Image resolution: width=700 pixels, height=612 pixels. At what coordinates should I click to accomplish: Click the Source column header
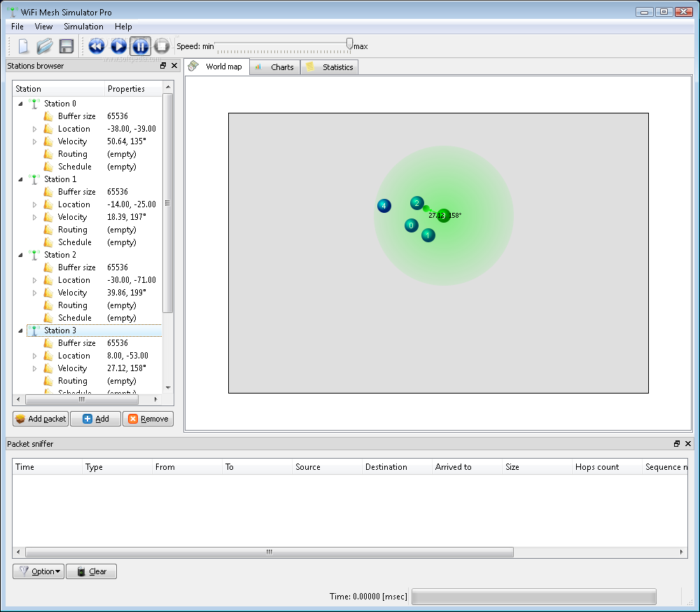327,467
